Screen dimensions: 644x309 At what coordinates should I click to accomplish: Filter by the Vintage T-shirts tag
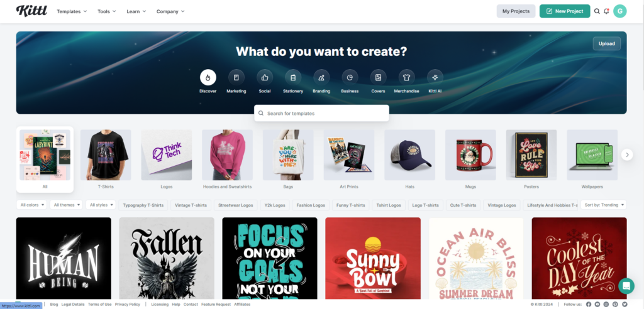[191, 205]
